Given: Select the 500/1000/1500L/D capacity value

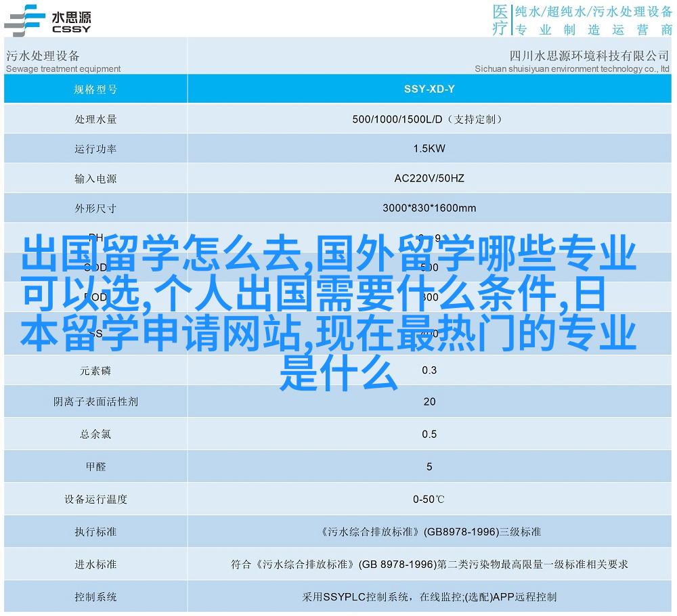Looking at the screenshot, I should [397, 119].
